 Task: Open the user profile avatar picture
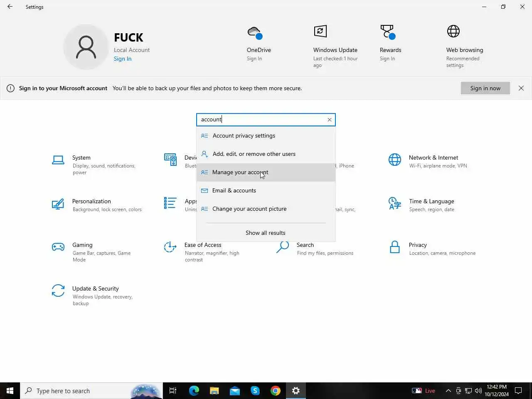pos(86,47)
